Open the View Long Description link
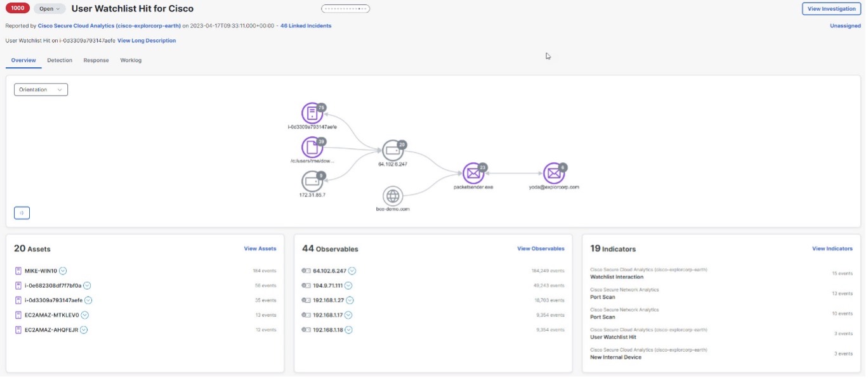The width and height of the screenshot is (868, 379). pos(147,41)
